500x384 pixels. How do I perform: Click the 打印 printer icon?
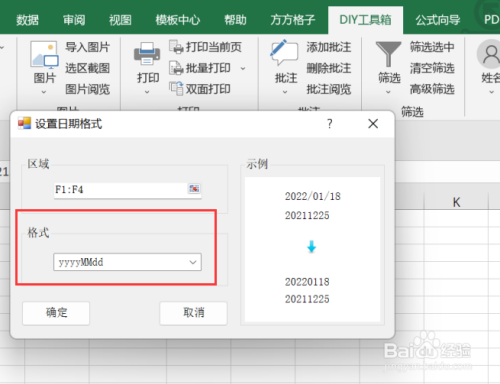(147, 53)
